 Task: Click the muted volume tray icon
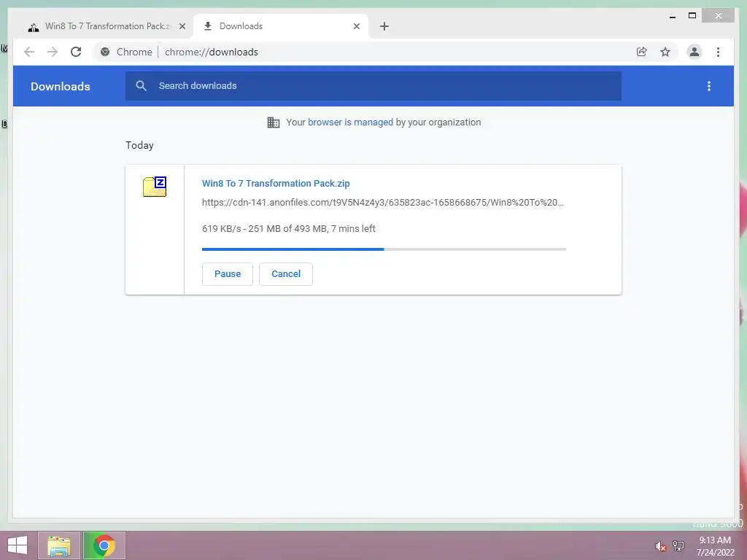tap(659, 546)
